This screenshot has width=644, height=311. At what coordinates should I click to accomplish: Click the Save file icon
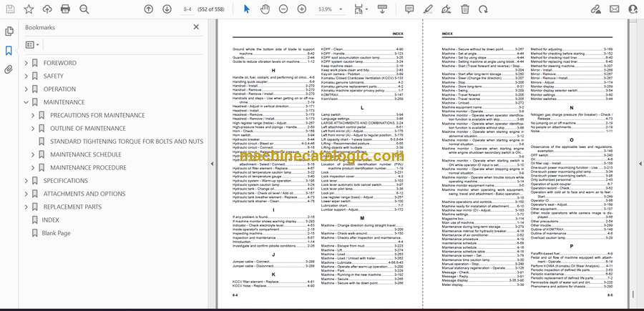10,9
